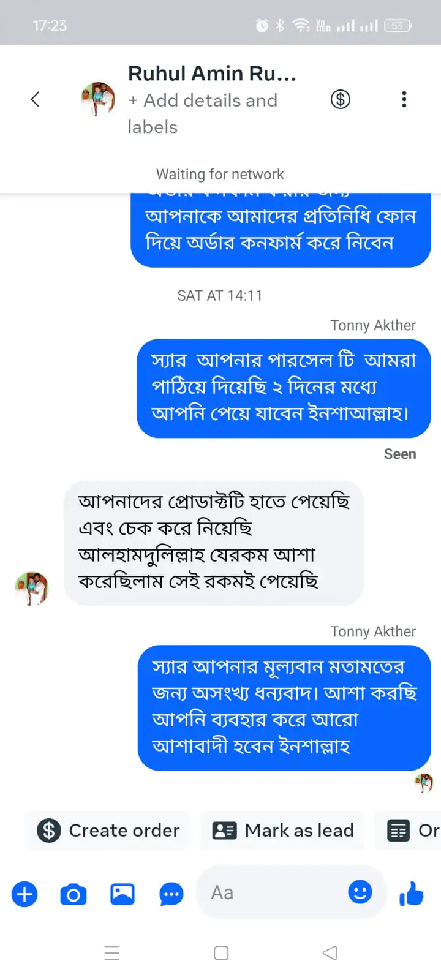Open the dollar payment icon in header
This screenshot has height=980, width=441.
[x=341, y=99]
